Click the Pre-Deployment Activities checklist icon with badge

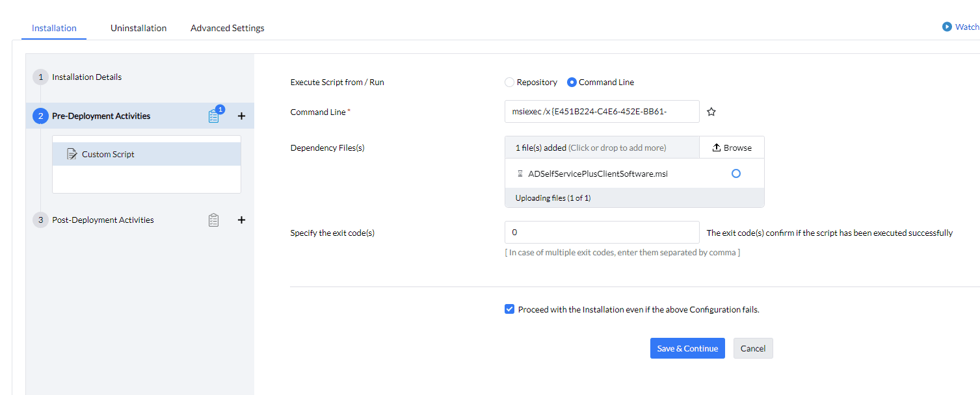coord(214,116)
